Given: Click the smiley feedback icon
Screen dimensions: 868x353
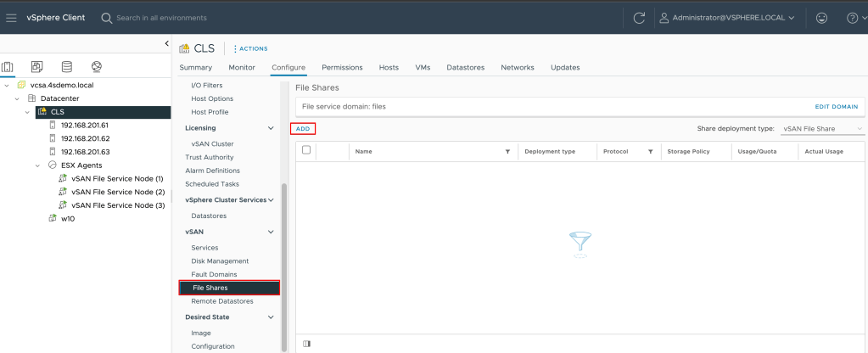Looking at the screenshot, I should (x=821, y=18).
